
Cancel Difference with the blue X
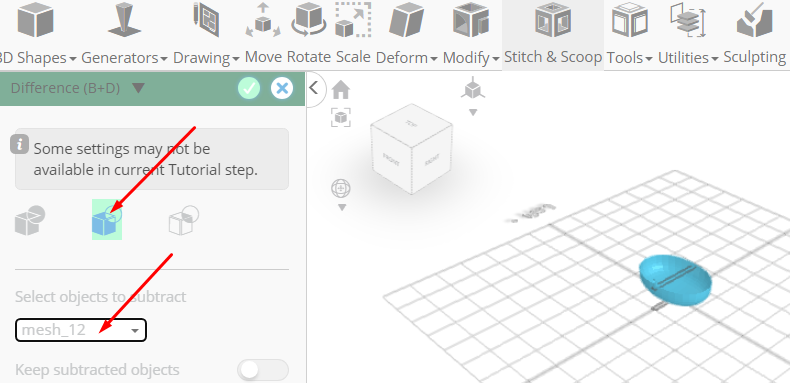coord(282,88)
